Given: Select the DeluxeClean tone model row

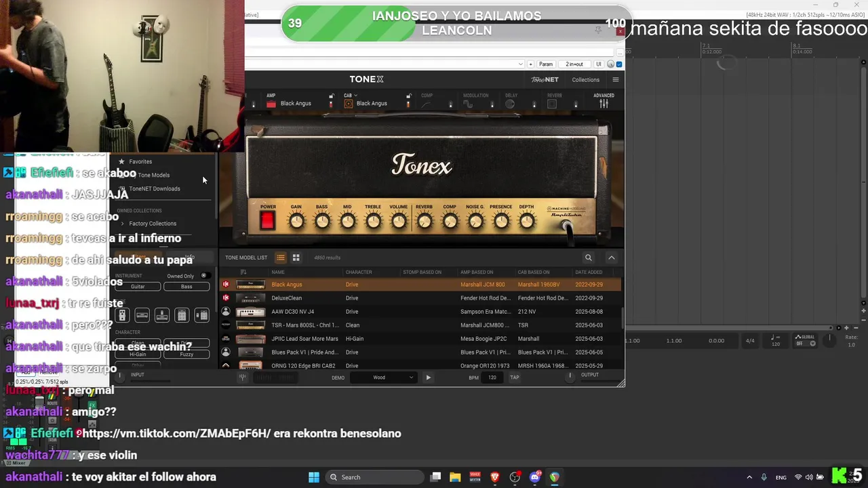Looking at the screenshot, I should (420, 298).
